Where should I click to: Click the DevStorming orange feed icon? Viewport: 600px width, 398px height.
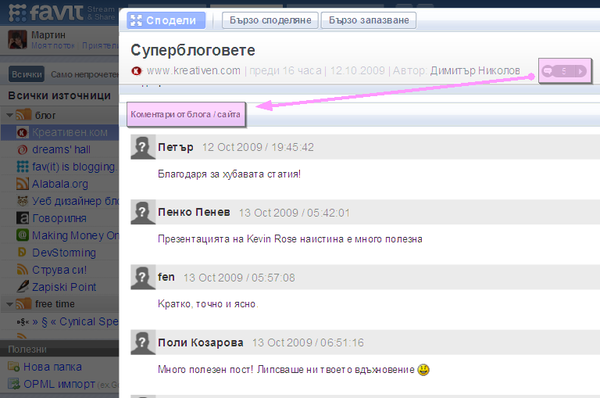pyautogui.click(x=22, y=252)
